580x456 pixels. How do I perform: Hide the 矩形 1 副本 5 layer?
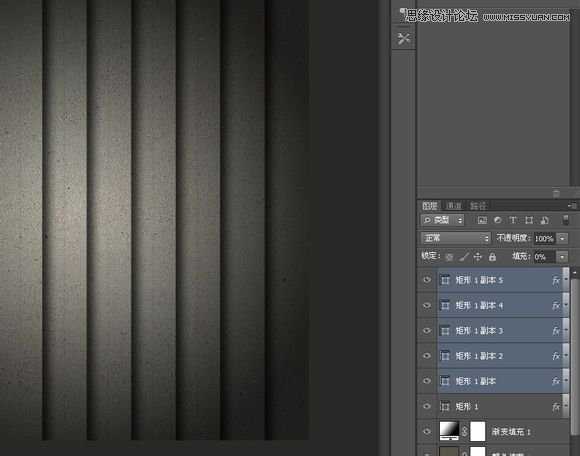coord(427,280)
